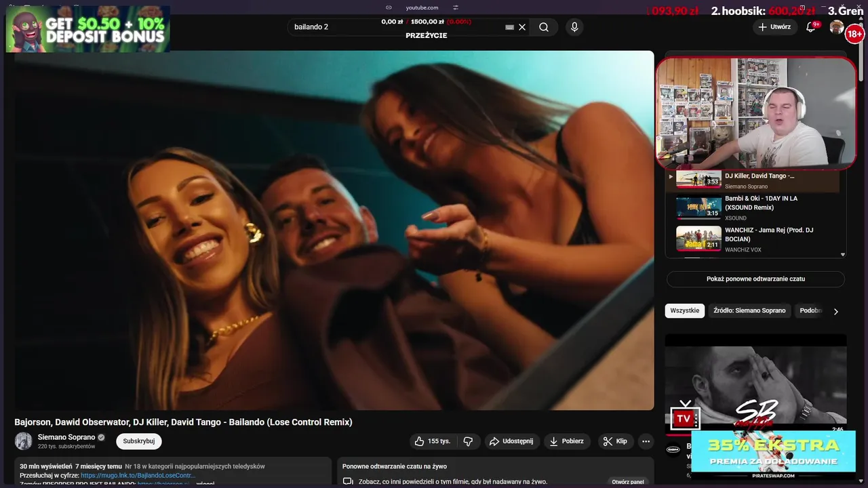The image size is (868, 488).
Task: Open the mugo.lnk.to link in description
Action: 138,476
